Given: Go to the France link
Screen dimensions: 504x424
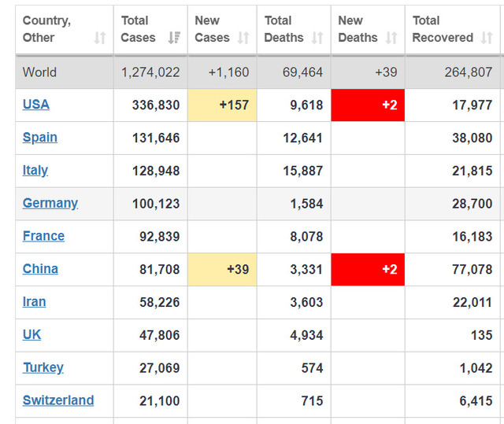Looking at the screenshot, I should [x=44, y=236].
